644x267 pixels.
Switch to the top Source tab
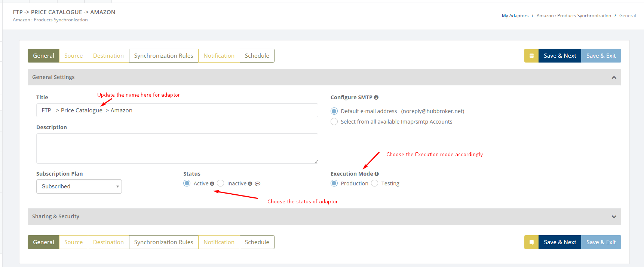73,56
